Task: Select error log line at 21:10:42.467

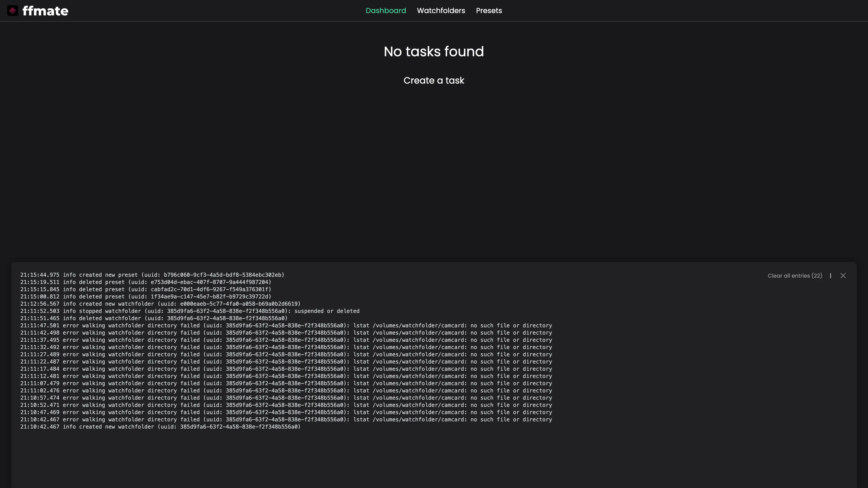Action: [x=286, y=420]
